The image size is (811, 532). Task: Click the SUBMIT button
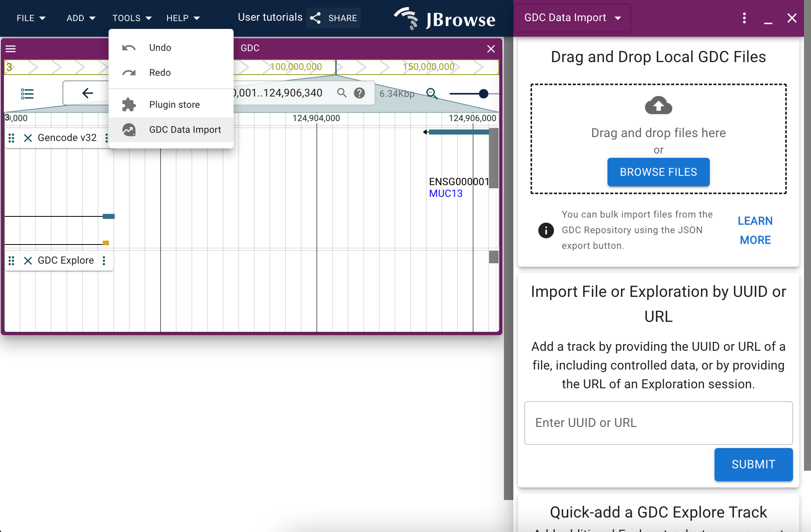[x=754, y=464]
